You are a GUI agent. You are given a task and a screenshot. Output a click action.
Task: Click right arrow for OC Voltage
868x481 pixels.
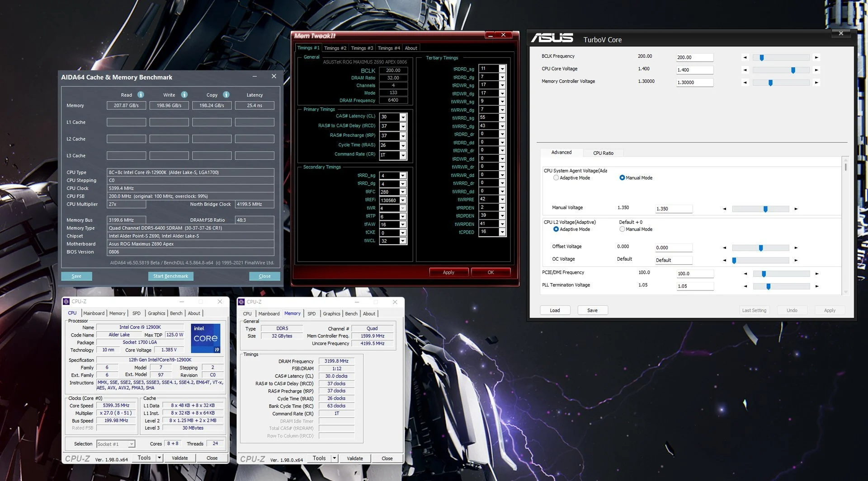796,260
